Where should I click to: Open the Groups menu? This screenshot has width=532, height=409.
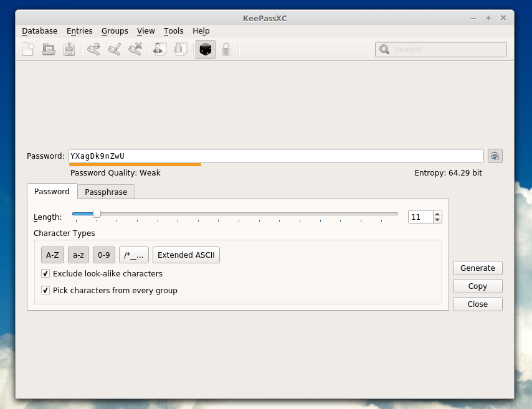[115, 31]
